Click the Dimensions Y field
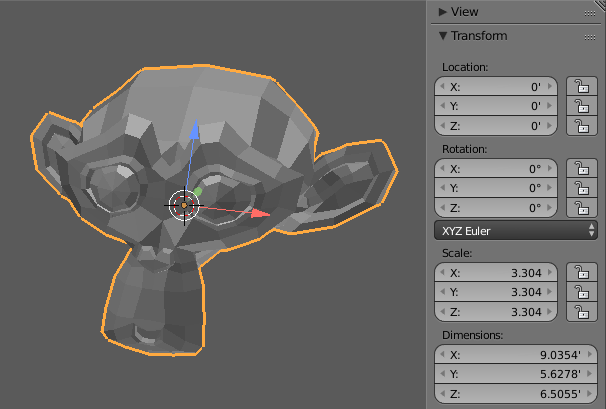The width and height of the screenshot is (606, 409). pos(516,374)
